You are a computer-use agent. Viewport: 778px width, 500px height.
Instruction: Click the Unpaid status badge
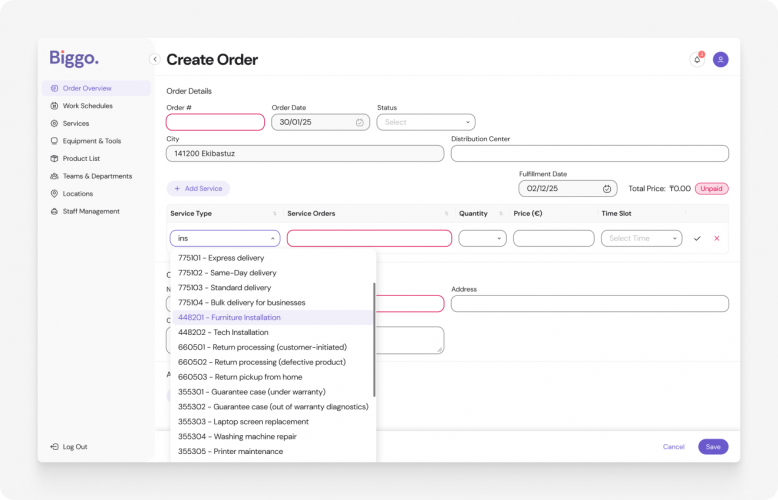(712, 188)
